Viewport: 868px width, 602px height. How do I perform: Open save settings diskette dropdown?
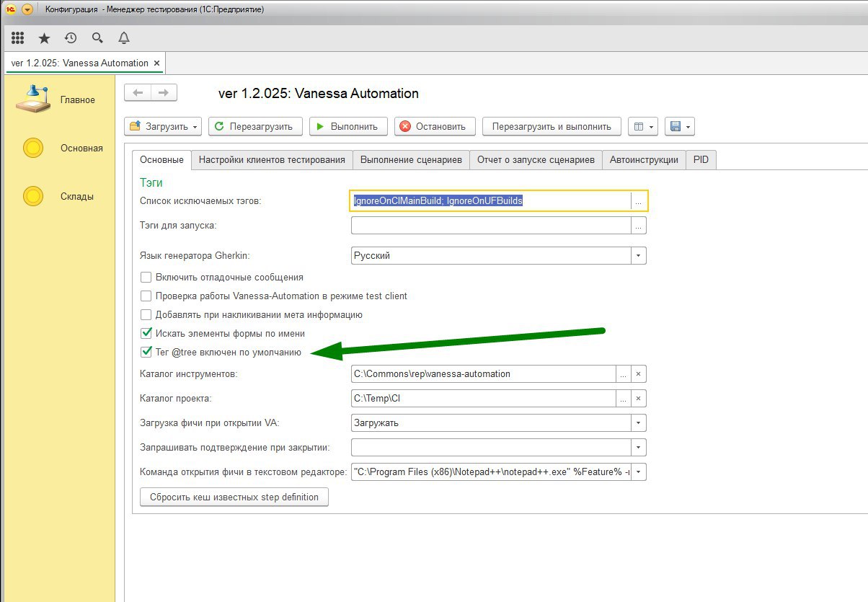click(679, 126)
